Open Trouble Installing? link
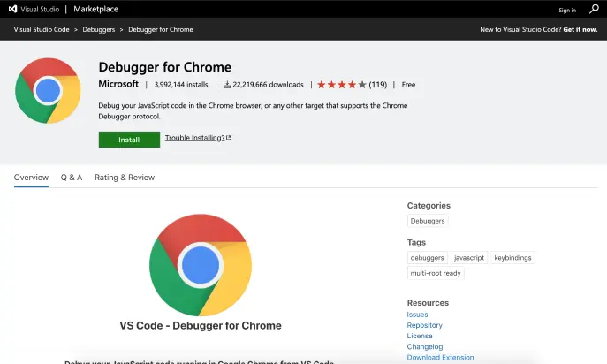Screen dimensions: 607x364 tap(194, 138)
